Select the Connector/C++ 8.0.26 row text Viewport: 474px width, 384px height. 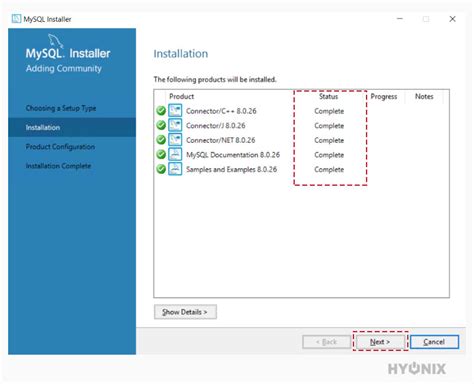tap(221, 111)
